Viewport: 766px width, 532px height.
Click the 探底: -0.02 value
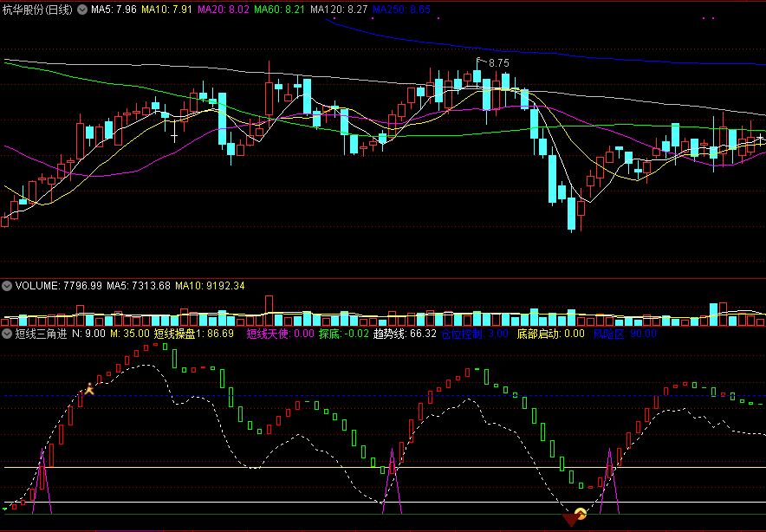343,334
